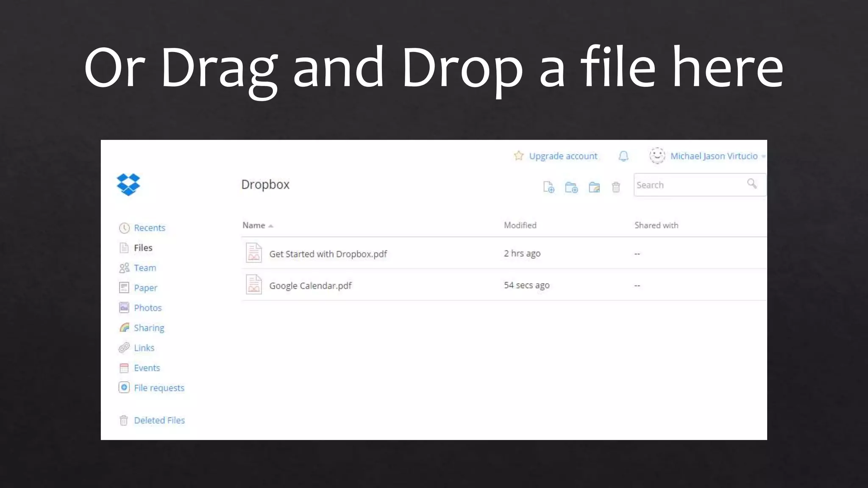The image size is (868, 488).
Task: Click PDF icon of Google Calendar file
Action: (254, 285)
